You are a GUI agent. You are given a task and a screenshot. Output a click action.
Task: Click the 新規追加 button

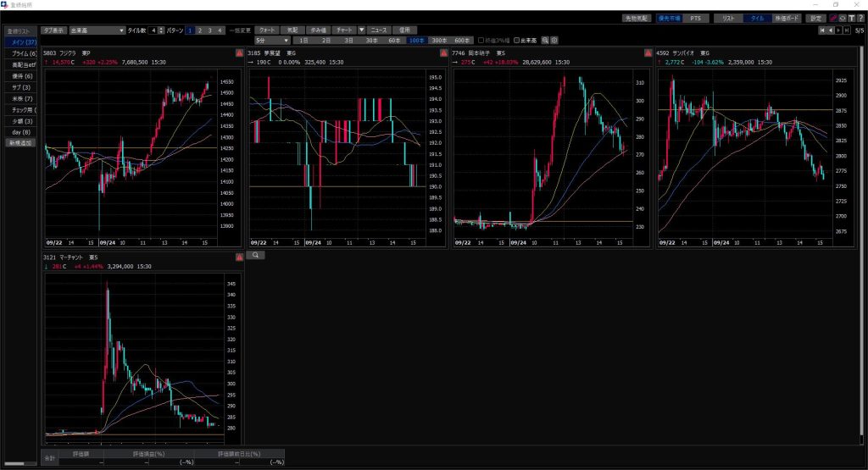19,143
